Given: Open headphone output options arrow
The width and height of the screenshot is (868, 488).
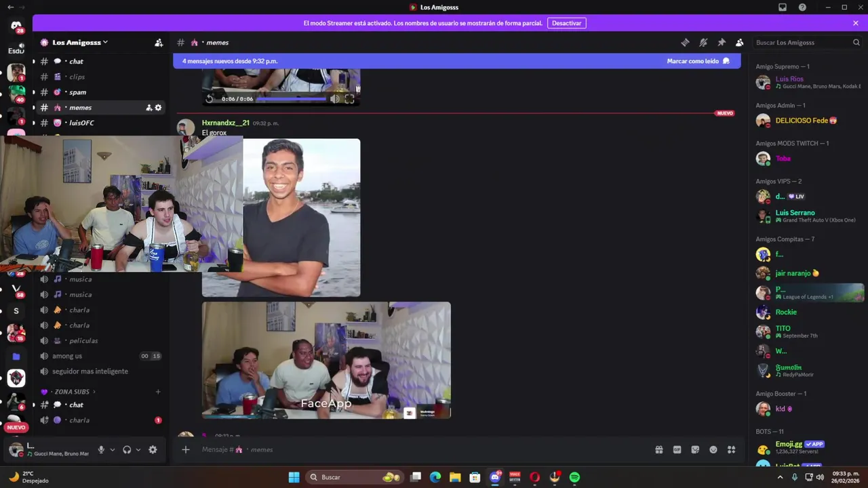Looking at the screenshot, I should click(x=138, y=449).
